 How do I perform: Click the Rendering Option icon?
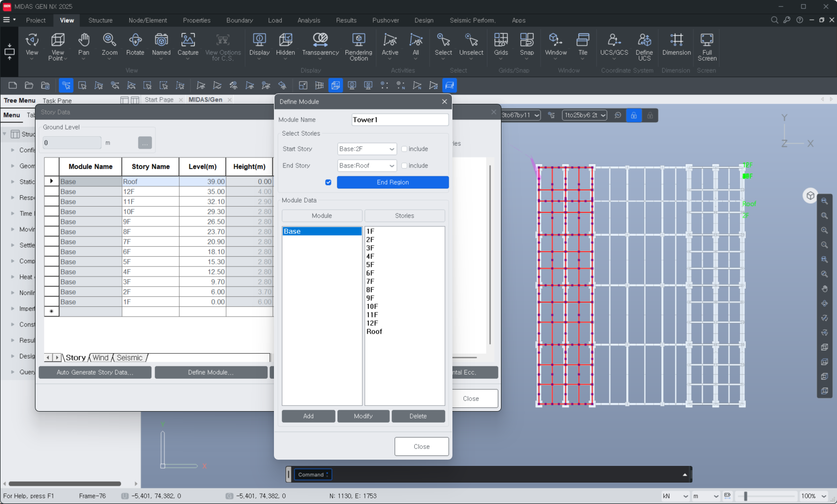tap(358, 44)
